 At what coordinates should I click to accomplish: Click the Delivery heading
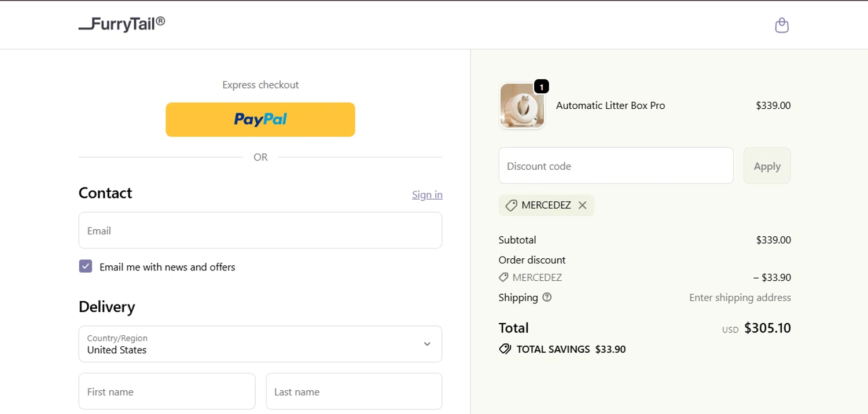coord(106,306)
